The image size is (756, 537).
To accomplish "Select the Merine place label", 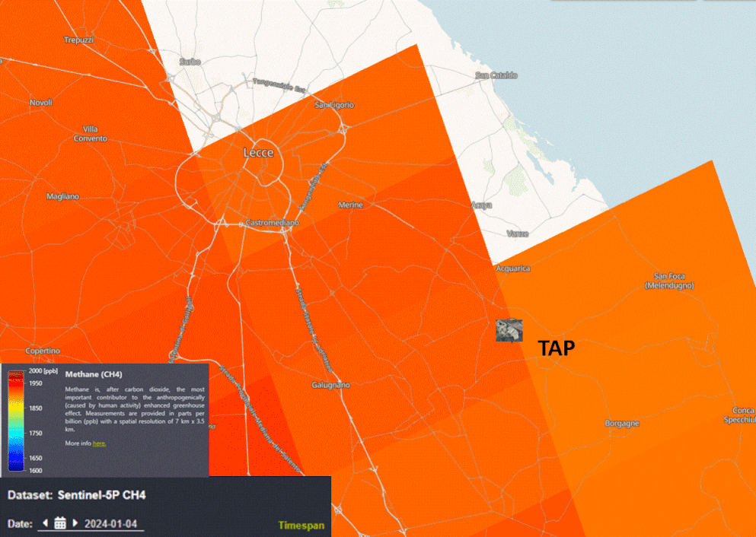I will [x=351, y=205].
